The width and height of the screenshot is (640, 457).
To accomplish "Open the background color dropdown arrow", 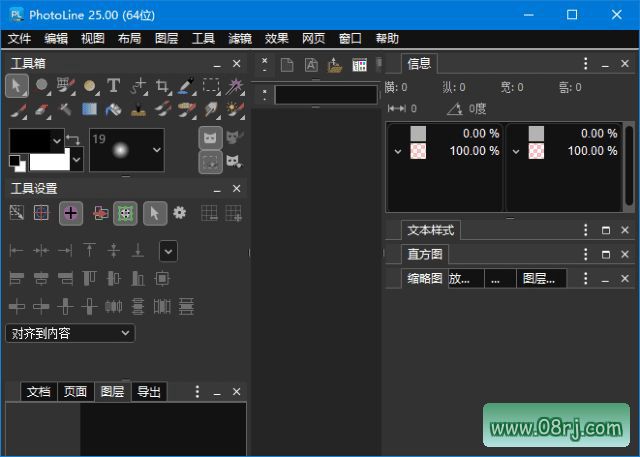I will click(77, 160).
